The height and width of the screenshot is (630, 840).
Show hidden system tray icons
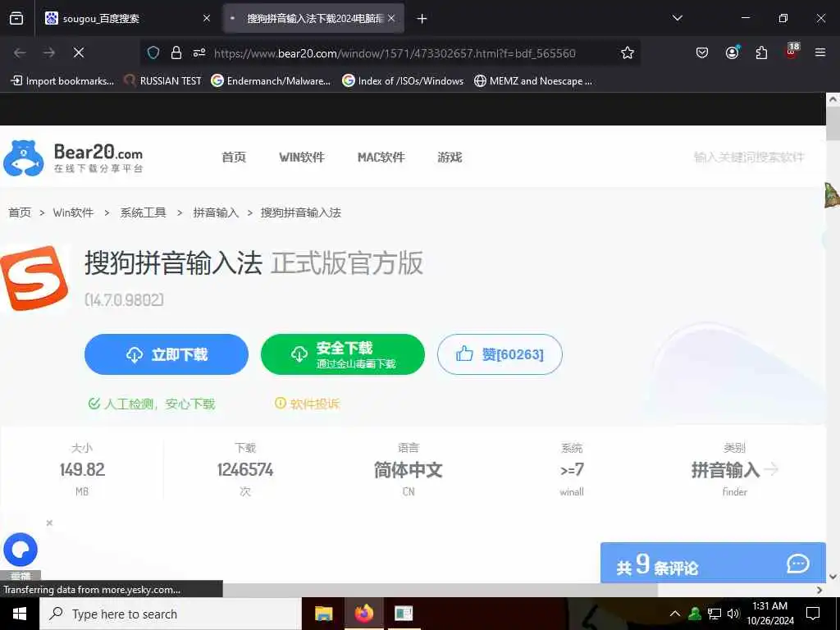click(675, 614)
